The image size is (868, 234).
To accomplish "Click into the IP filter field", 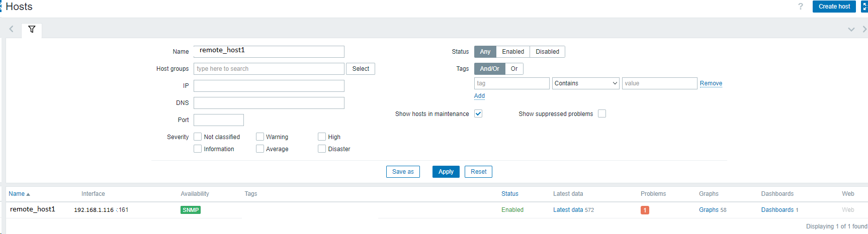I will [269, 86].
